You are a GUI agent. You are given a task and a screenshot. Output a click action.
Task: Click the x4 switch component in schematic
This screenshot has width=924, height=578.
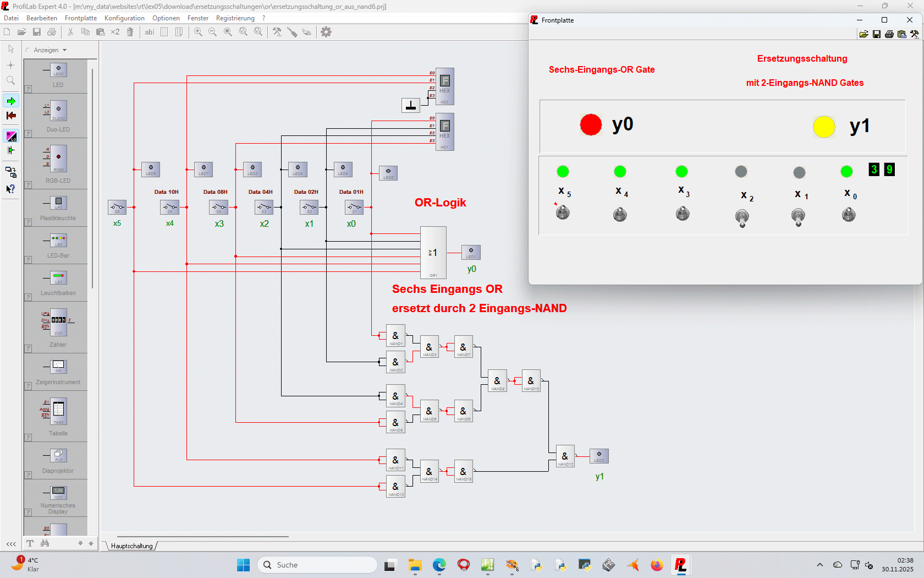coord(169,207)
